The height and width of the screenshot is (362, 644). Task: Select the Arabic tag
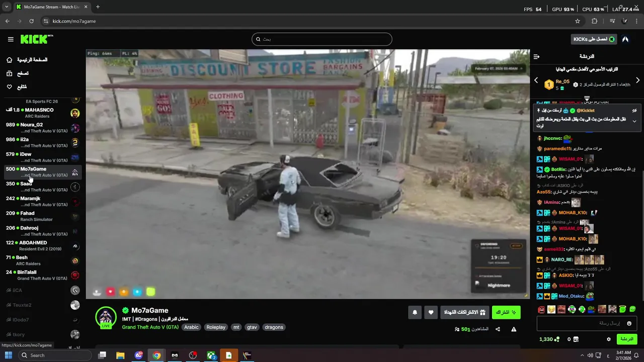click(x=191, y=327)
